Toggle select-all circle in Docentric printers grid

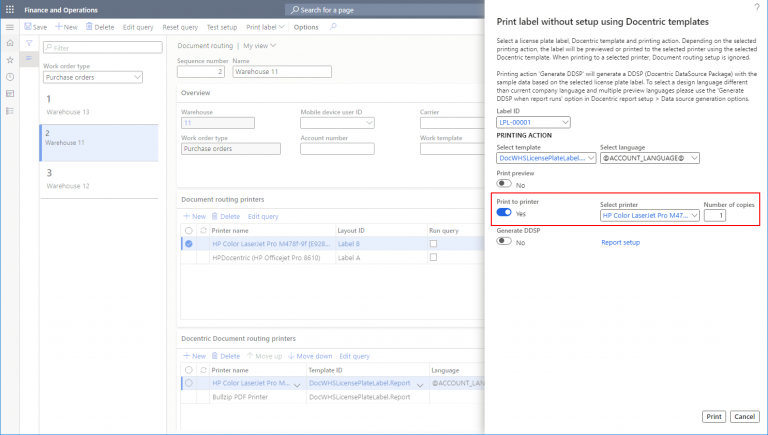click(189, 370)
